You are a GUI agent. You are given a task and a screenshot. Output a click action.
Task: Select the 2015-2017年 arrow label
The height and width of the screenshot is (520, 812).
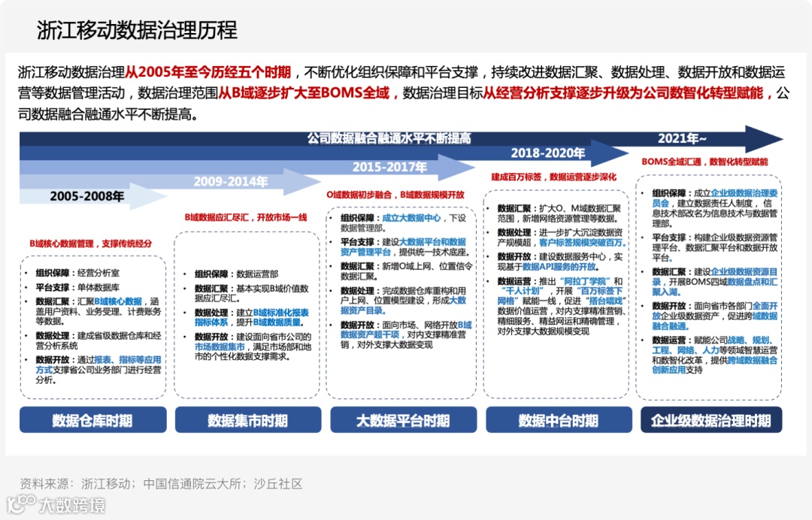pyautogui.click(x=389, y=167)
